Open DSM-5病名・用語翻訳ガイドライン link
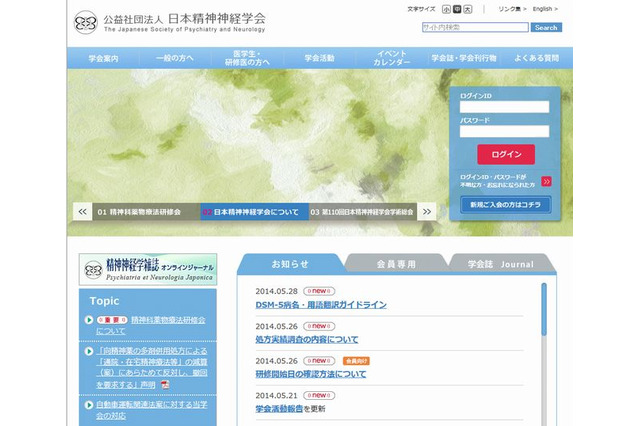This screenshot has height=426, width=640. [x=321, y=305]
